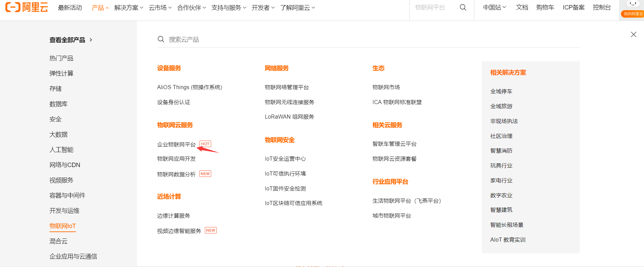Viewport: 644px width, 267px height.
Task: Click the HOT badge beside 企业物联网平台
Action: tap(205, 144)
